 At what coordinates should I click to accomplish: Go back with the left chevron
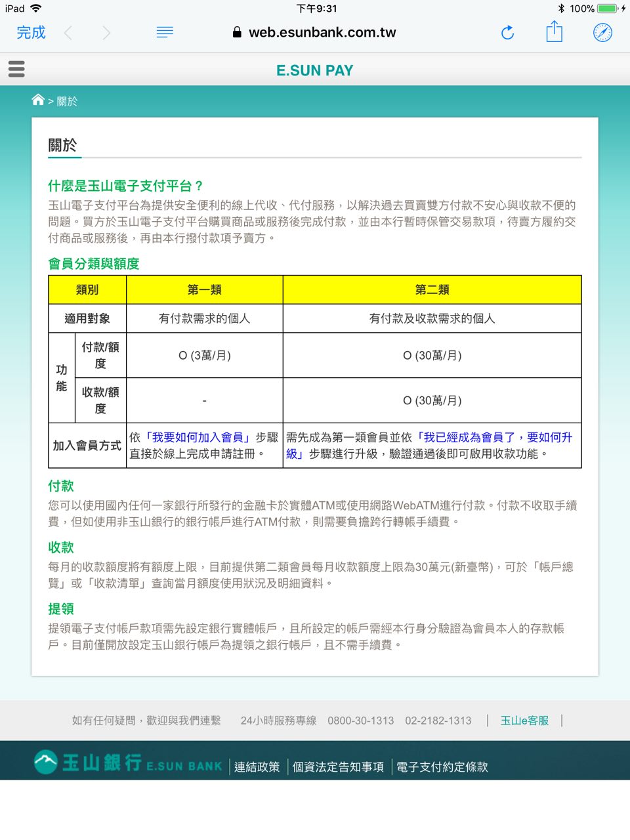pyautogui.click(x=68, y=33)
